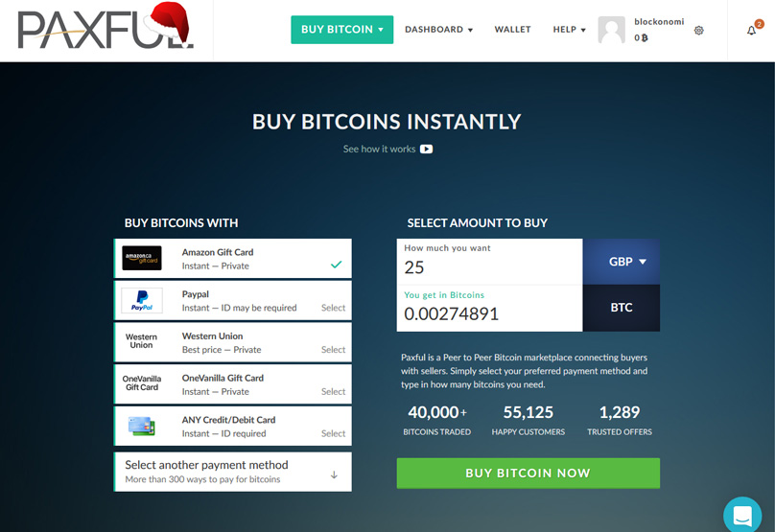
Task: Open the notifications bell
Action: tap(751, 30)
